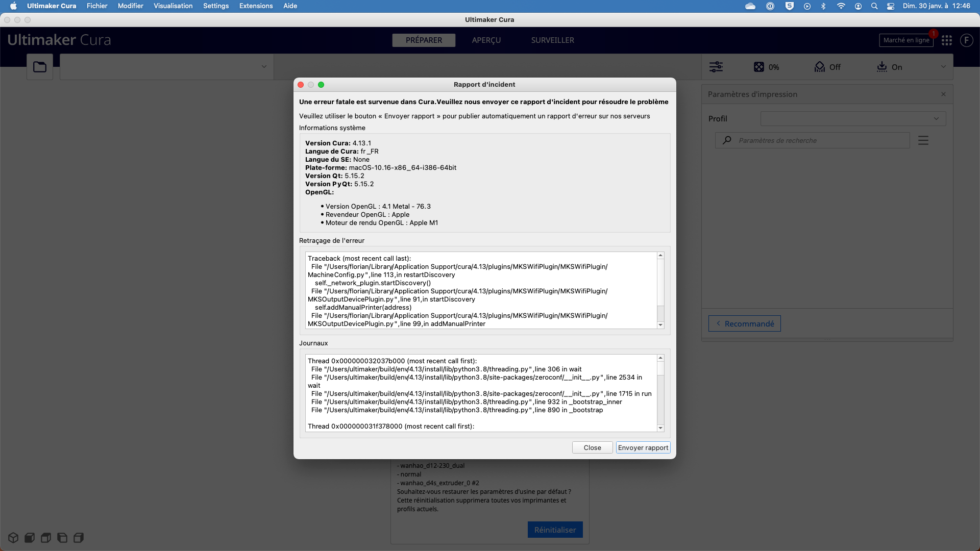Switch to the APERÇU tab
Screen dimensions: 980x551
coord(486,40)
